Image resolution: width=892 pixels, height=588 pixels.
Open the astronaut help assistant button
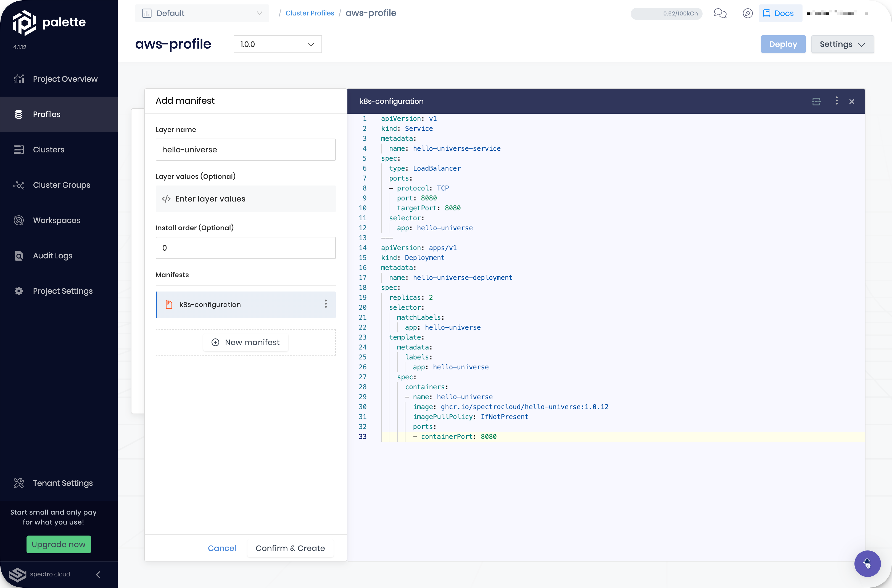coord(867,563)
